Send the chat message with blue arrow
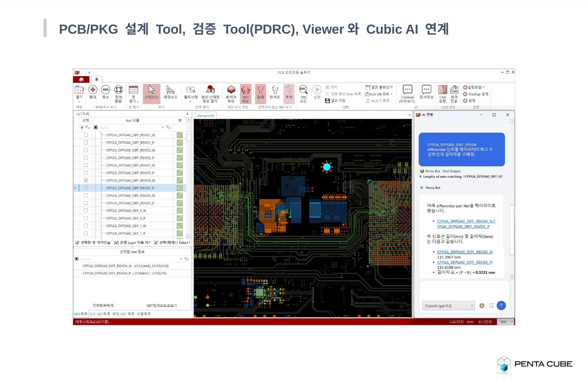The height and width of the screenshot is (382, 588). coord(501,306)
